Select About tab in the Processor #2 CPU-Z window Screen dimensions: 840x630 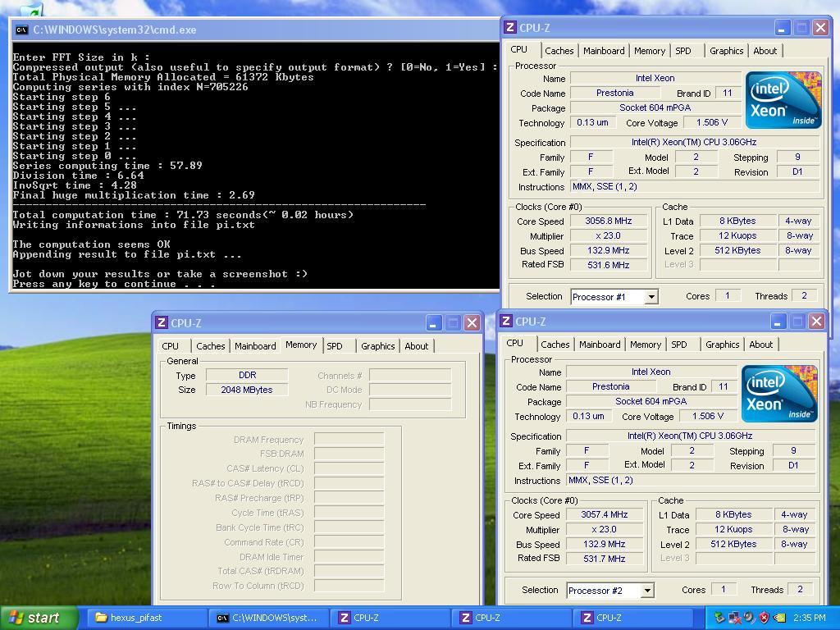click(x=760, y=345)
